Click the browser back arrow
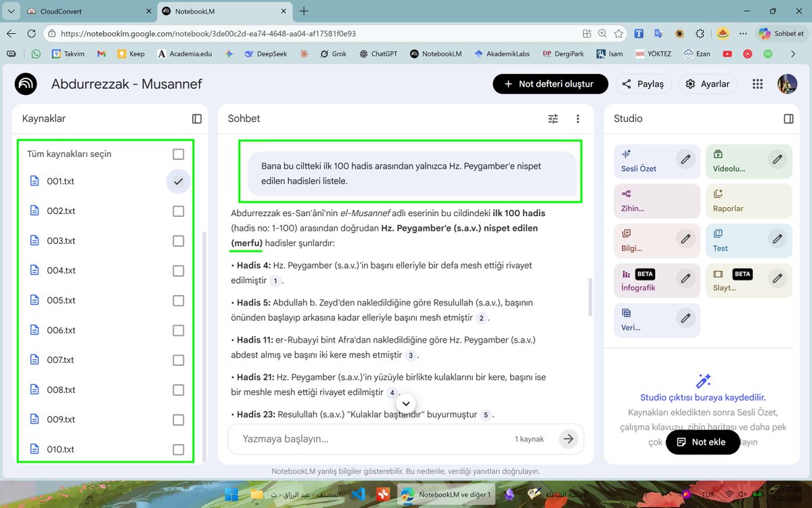The height and width of the screenshot is (508, 812). pos(12,33)
